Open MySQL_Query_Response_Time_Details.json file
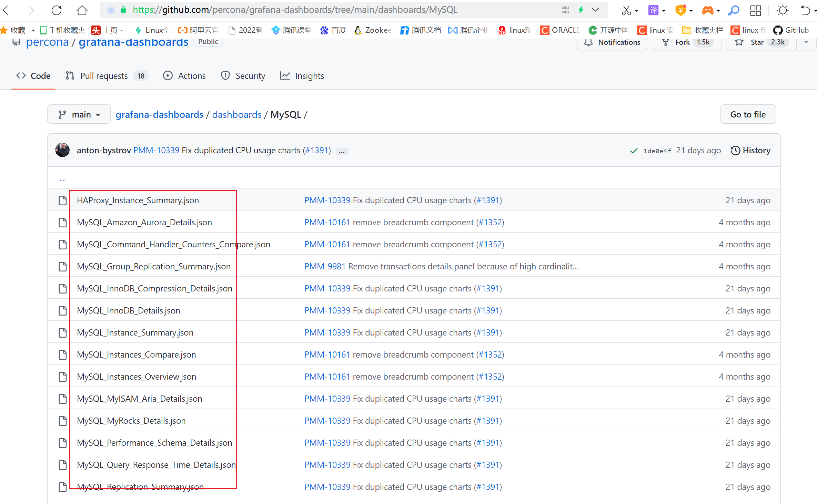Image resolution: width=817 pixels, height=504 pixels. pyautogui.click(x=157, y=465)
